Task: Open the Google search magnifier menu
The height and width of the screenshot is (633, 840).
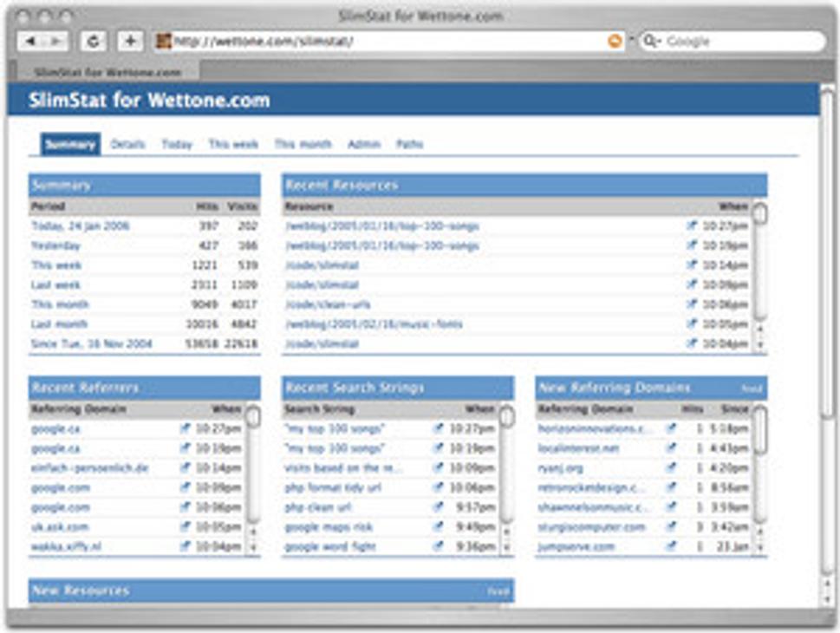Action: (x=652, y=42)
